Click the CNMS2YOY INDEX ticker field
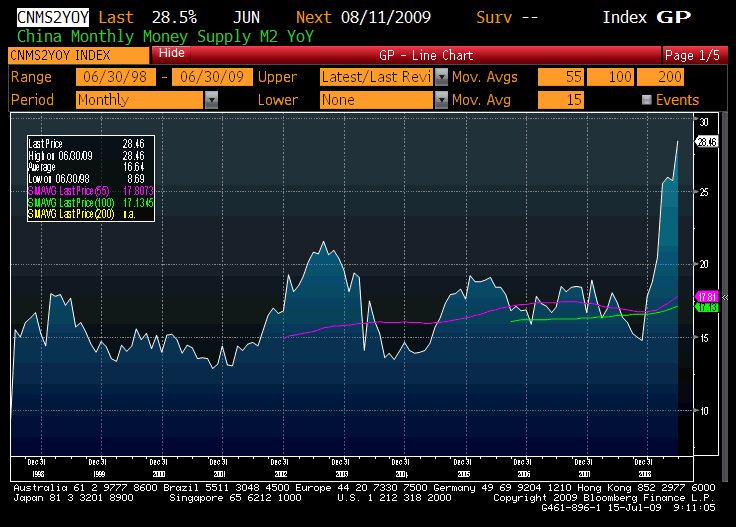 click(78, 55)
